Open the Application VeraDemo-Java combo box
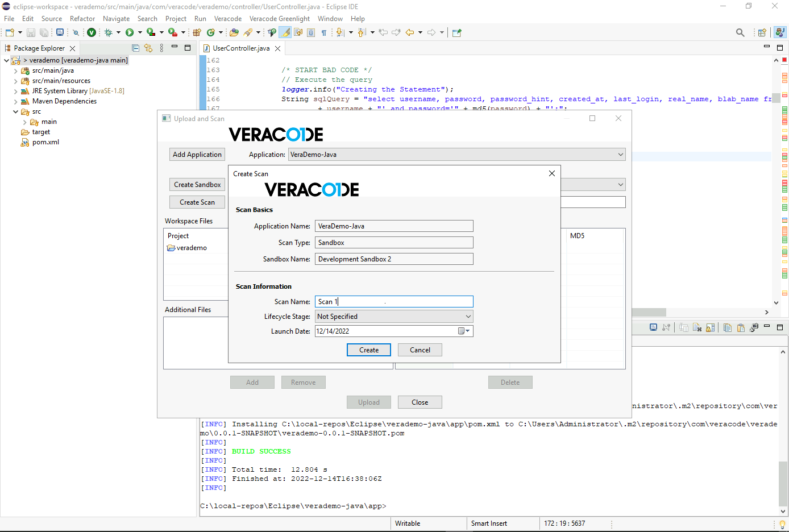The height and width of the screenshot is (532, 789). tap(456, 155)
